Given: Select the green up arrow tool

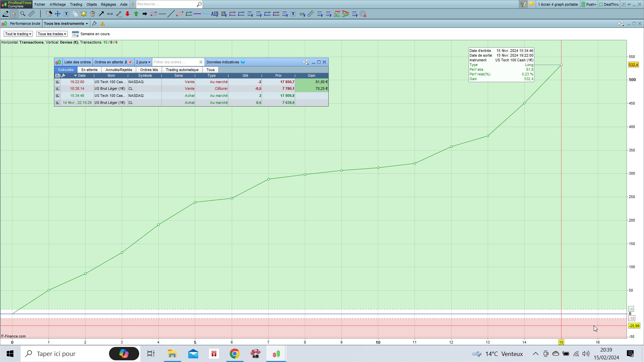Looking at the screenshot, I should 136,14.
